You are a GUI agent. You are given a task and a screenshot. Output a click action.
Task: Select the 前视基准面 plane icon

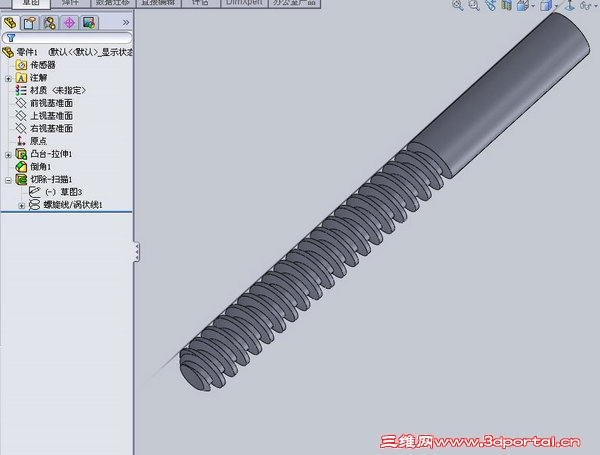21,103
